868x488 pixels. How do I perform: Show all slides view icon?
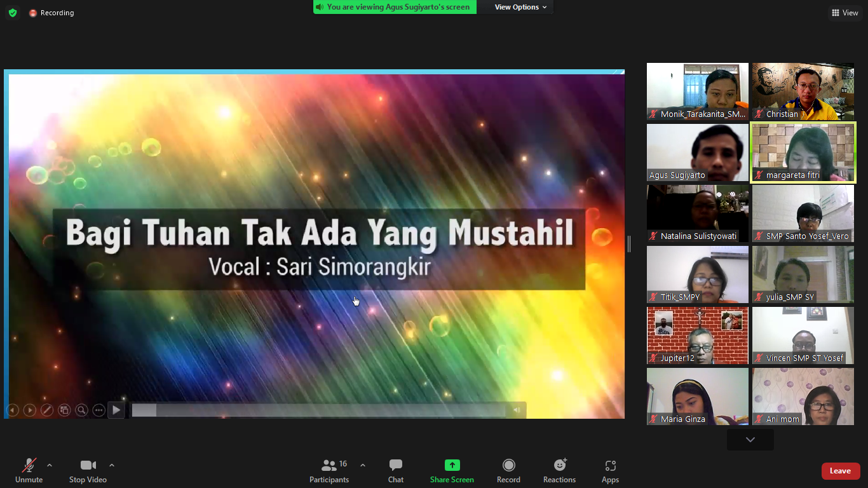(x=64, y=410)
